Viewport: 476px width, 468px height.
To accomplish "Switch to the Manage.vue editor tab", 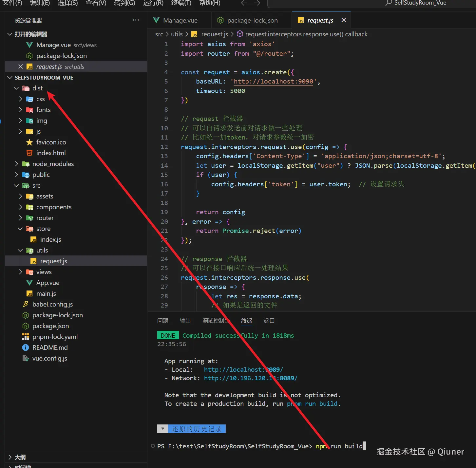I will (x=179, y=20).
